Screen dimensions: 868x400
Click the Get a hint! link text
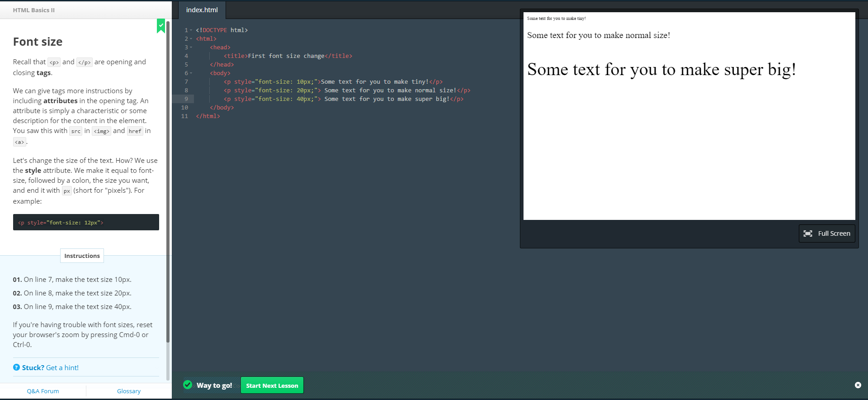[x=62, y=367]
